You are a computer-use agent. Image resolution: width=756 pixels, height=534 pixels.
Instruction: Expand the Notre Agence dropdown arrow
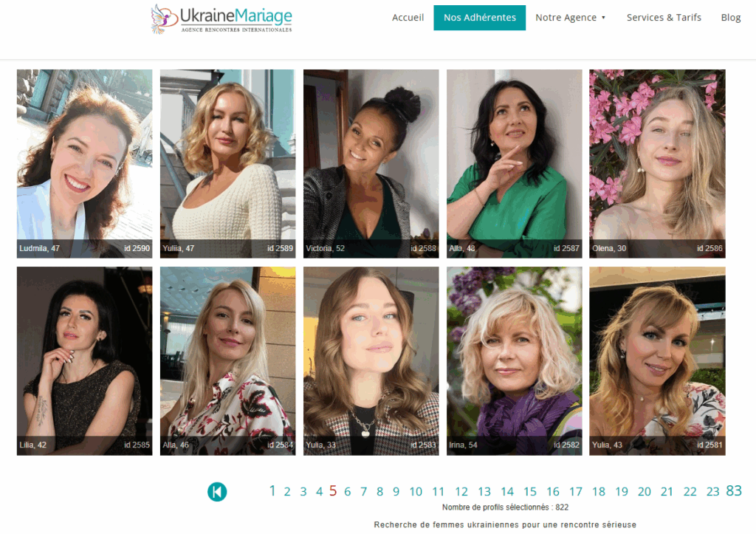pos(603,18)
